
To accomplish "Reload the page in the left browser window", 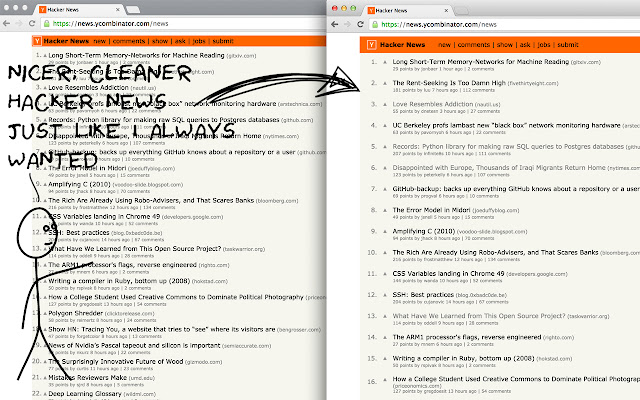I will (32, 24).
